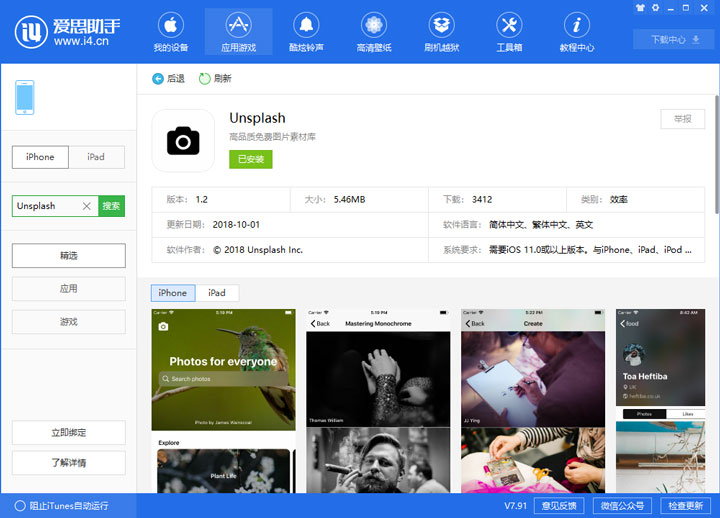Switch screenshots to the iPad tab
Image resolution: width=720 pixels, height=518 pixels.
point(217,293)
